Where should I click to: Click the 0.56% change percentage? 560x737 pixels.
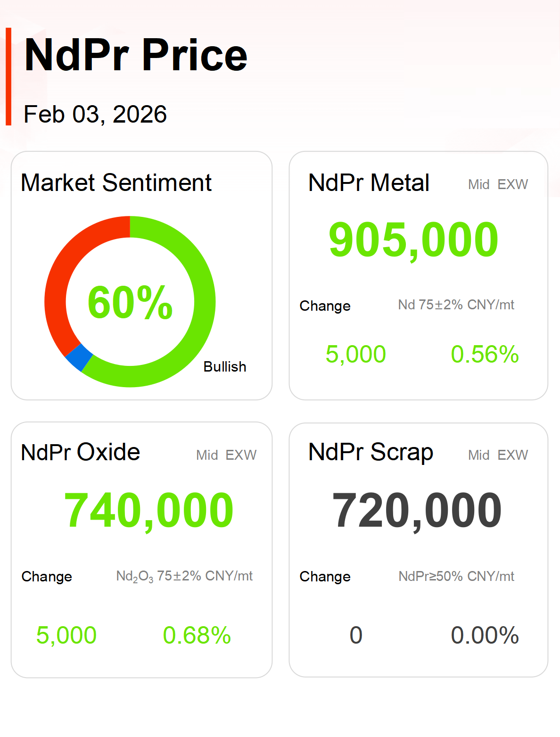point(485,355)
